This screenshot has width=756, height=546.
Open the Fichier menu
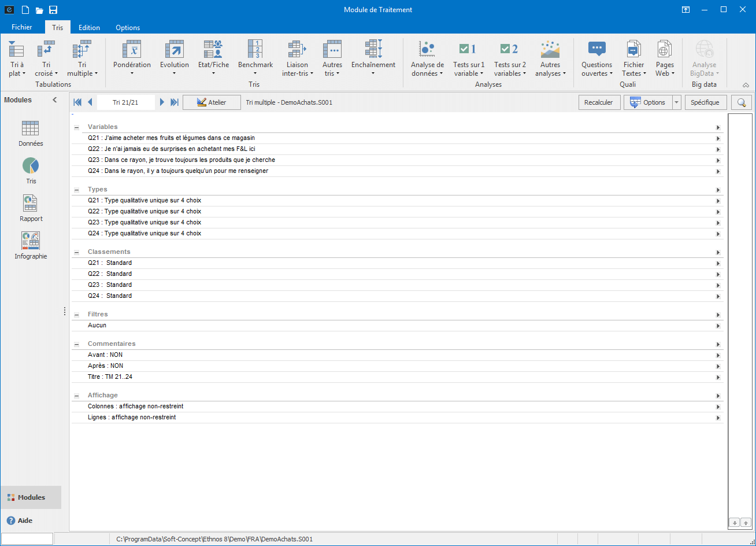pyautogui.click(x=22, y=27)
